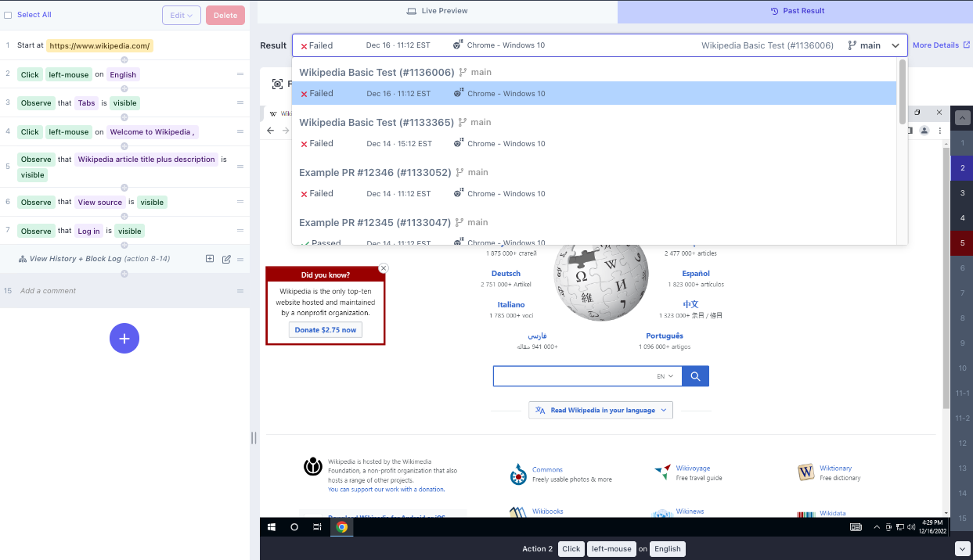Click the drag handle of step 5, article title
The height and width of the screenshot is (560, 973).
(240, 166)
